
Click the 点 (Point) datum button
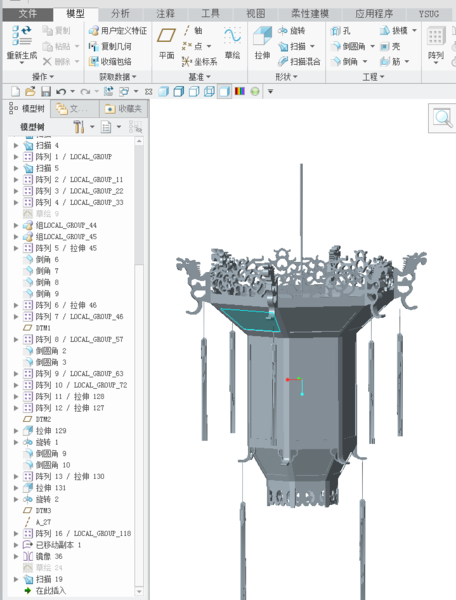click(193, 46)
